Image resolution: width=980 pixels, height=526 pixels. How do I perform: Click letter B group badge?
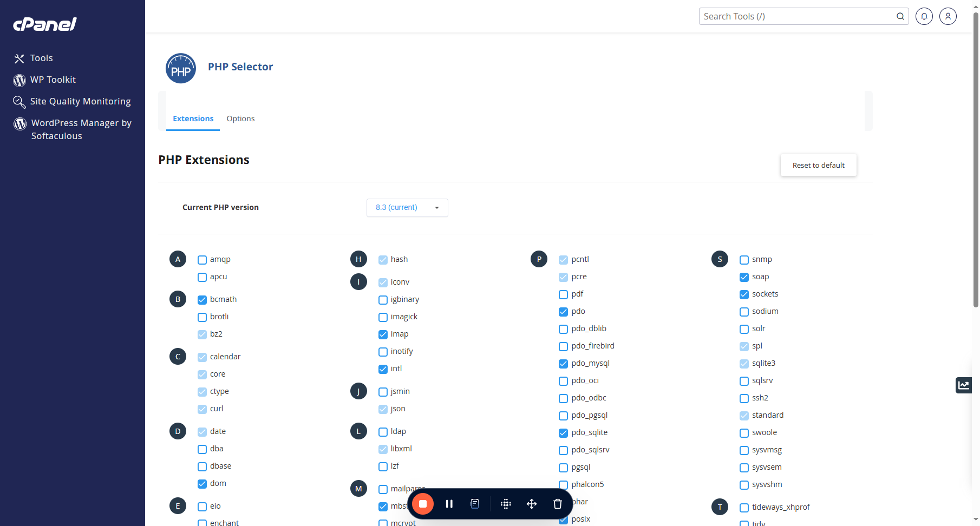(178, 299)
